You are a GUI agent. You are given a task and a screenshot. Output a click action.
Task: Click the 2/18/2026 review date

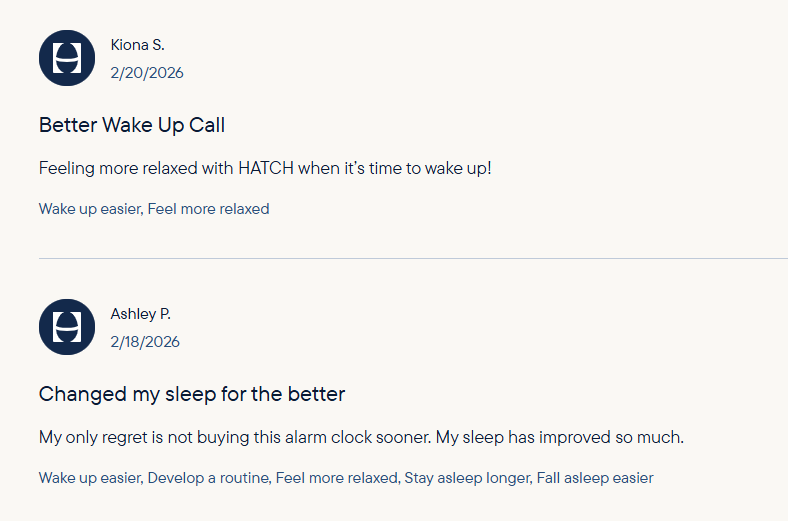click(x=145, y=342)
